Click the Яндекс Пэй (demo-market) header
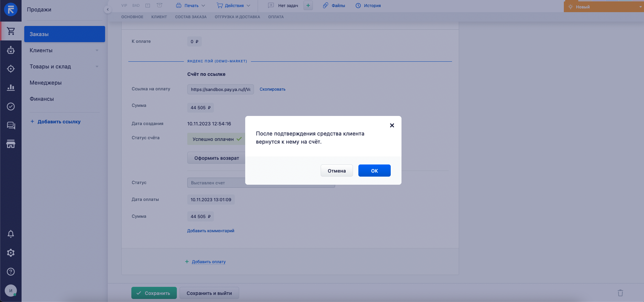The image size is (644, 302). tap(217, 61)
